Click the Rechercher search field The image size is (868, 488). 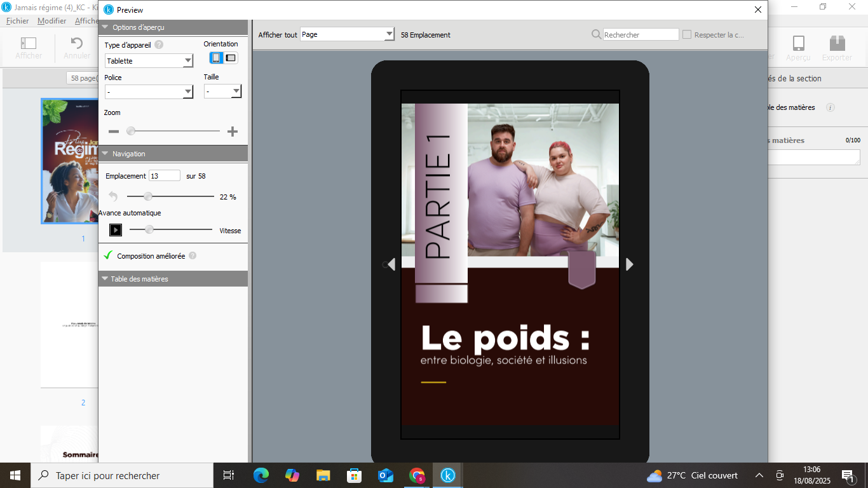641,35
